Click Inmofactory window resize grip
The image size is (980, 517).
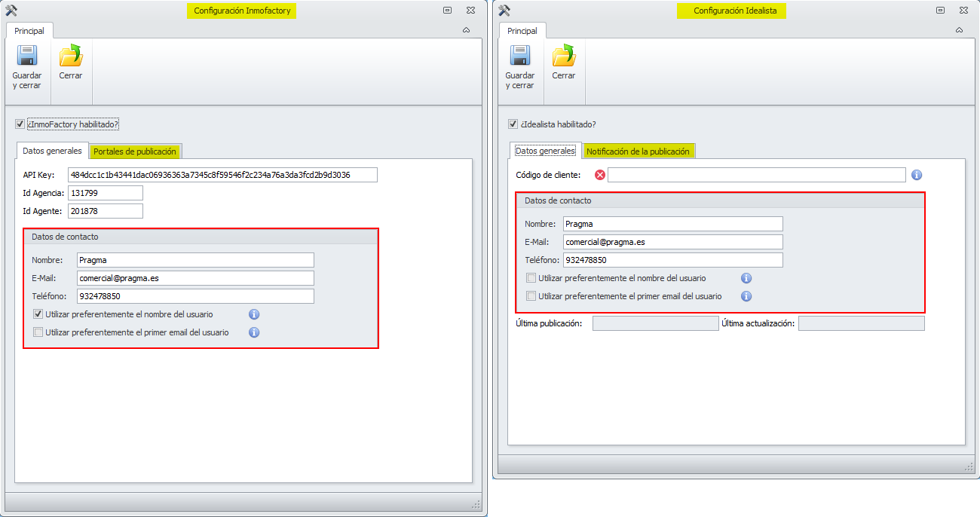(x=476, y=504)
